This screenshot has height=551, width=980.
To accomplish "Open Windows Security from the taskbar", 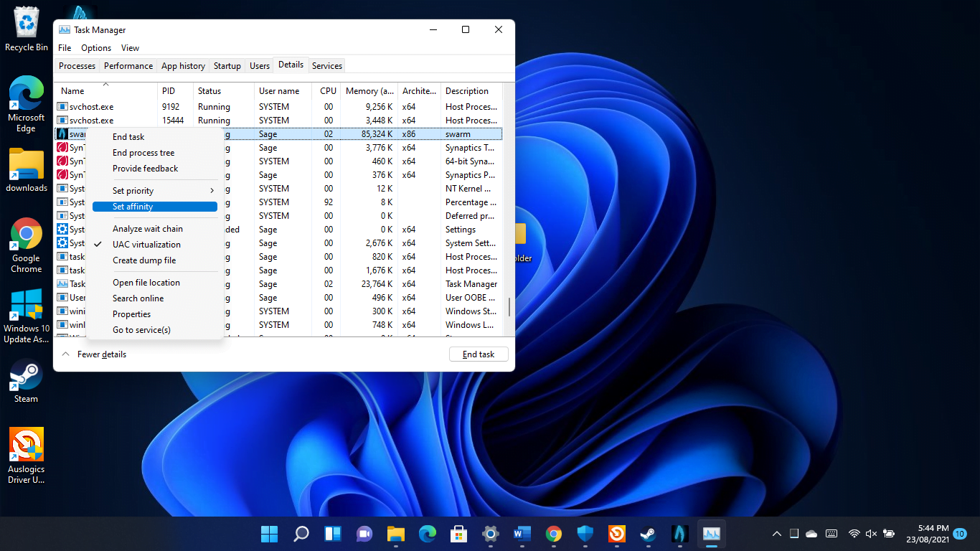I will click(585, 534).
